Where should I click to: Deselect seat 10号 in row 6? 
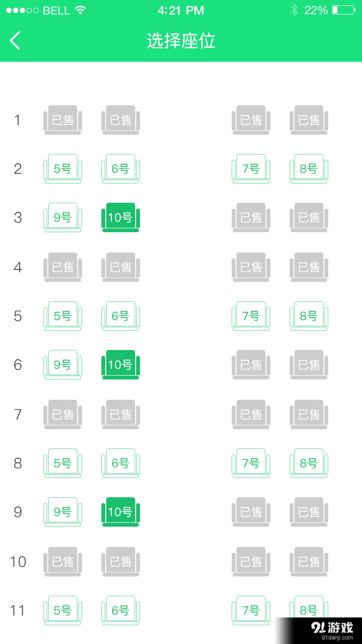click(x=121, y=364)
